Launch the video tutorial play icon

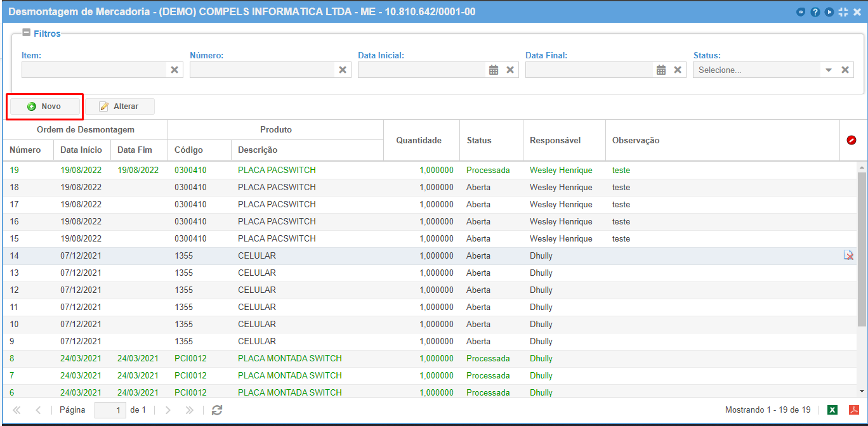[x=829, y=12]
